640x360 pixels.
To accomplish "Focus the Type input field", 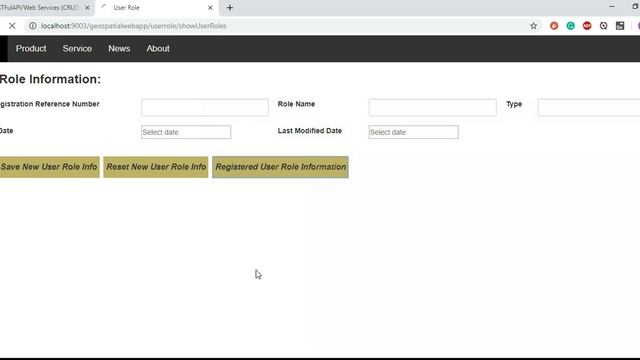I will tap(589, 107).
